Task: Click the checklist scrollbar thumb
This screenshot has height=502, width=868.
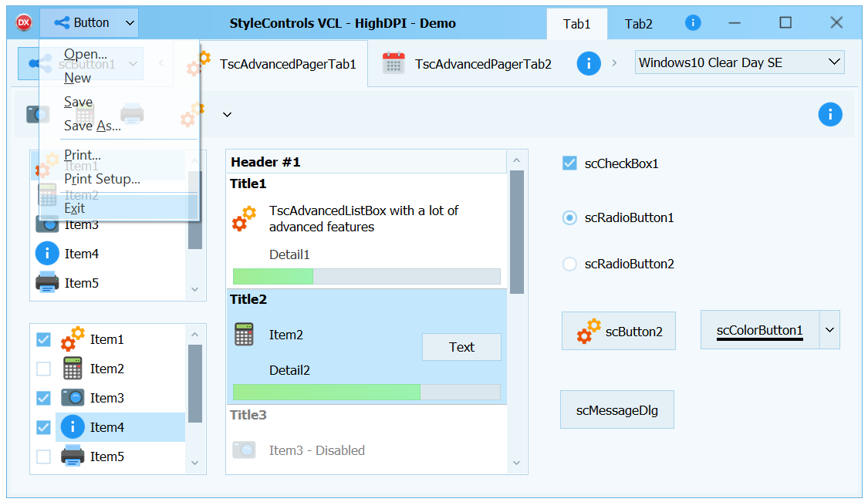Action: (195, 383)
